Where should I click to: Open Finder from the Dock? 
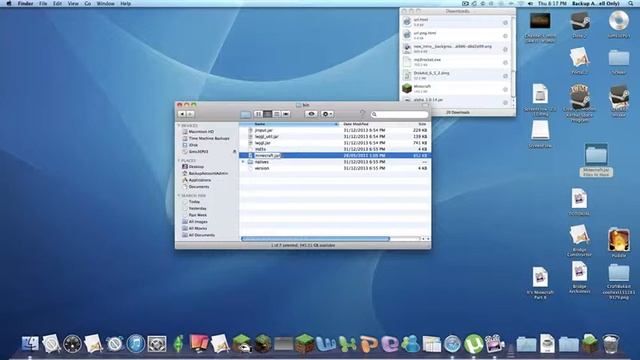click(x=30, y=344)
